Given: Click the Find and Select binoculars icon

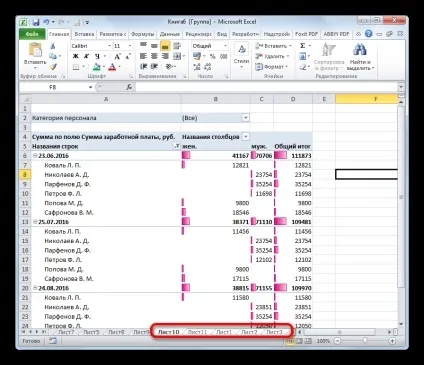Looking at the screenshot, I should pyautogui.click(x=360, y=50).
